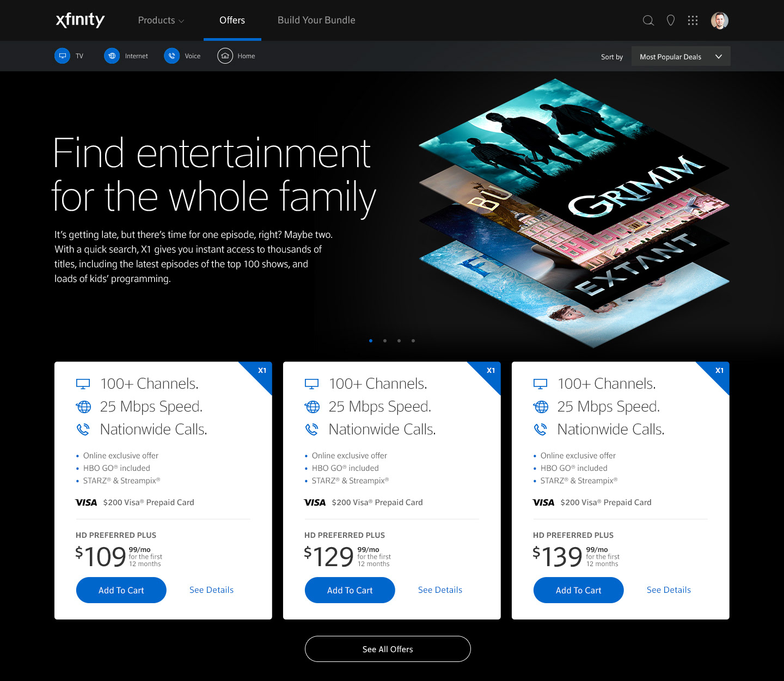The height and width of the screenshot is (681, 784).
Task: Click Online exclusive offer in $109 card
Action: tap(121, 456)
